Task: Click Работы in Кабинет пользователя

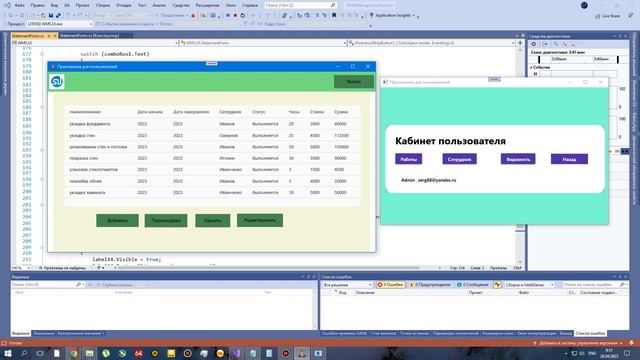Action: pyautogui.click(x=409, y=159)
